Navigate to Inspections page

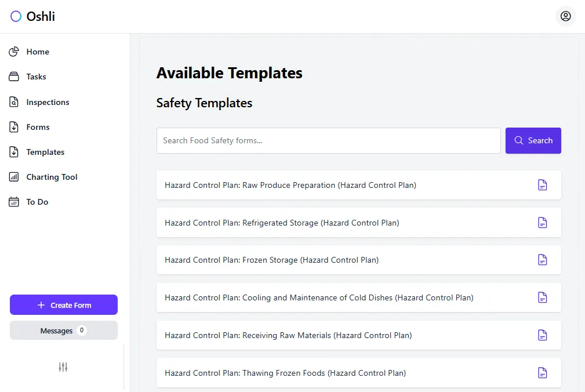pos(48,102)
